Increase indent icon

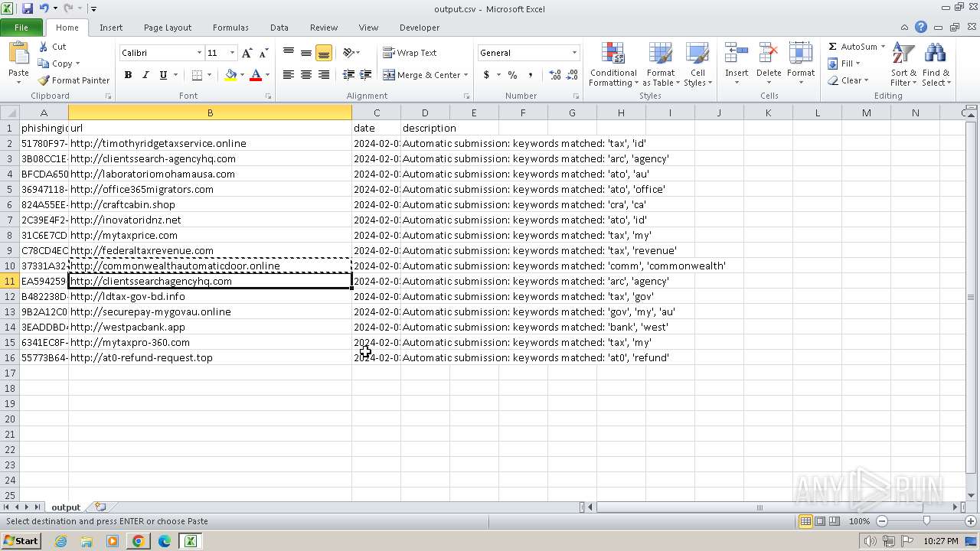tap(366, 75)
